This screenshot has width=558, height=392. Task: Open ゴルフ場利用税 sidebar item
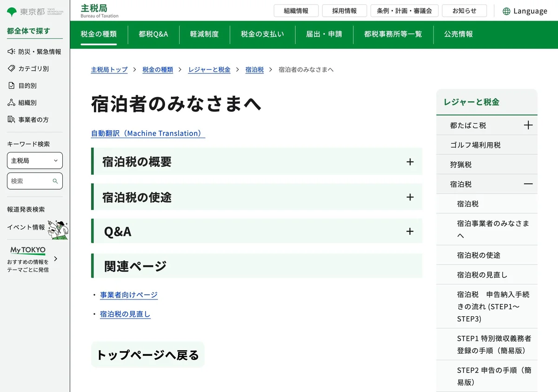[x=487, y=145]
